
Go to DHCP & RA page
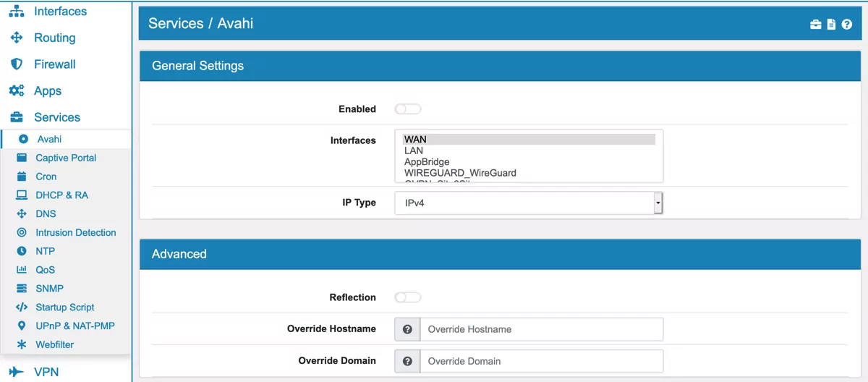point(61,195)
